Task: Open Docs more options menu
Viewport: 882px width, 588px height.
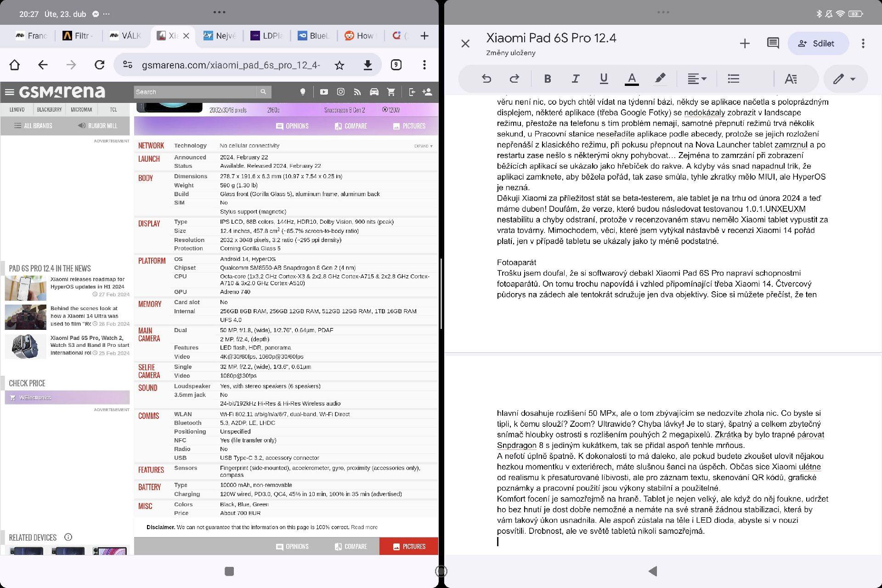Action: [x=863, y=43]
